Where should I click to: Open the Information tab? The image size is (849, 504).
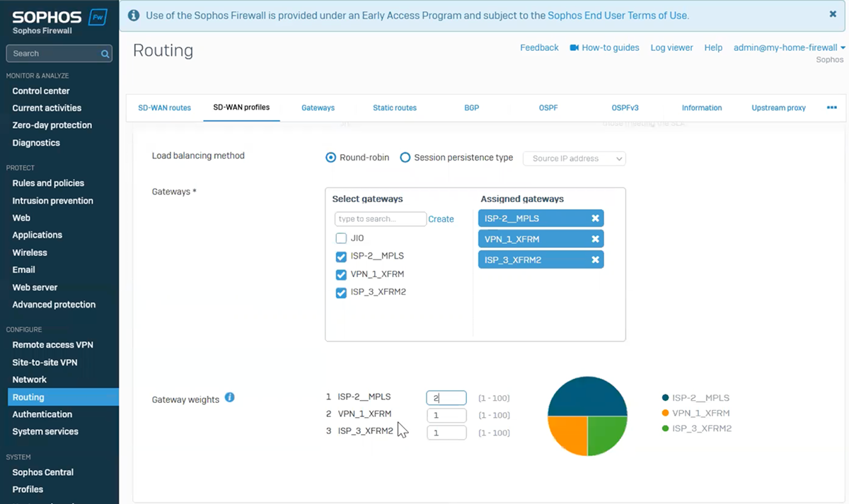[702, 107]
